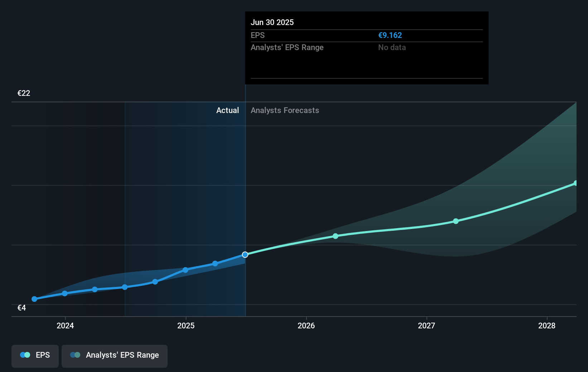
Task: Switch to the Actual section label
Action: 228,110
